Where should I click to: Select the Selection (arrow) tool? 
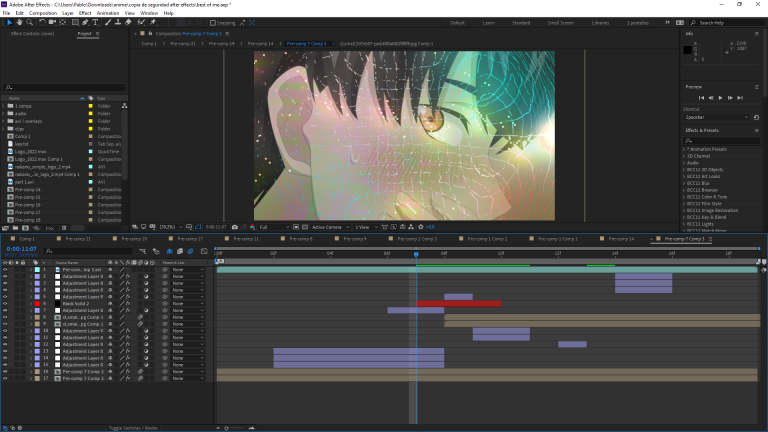click(9, 23)
